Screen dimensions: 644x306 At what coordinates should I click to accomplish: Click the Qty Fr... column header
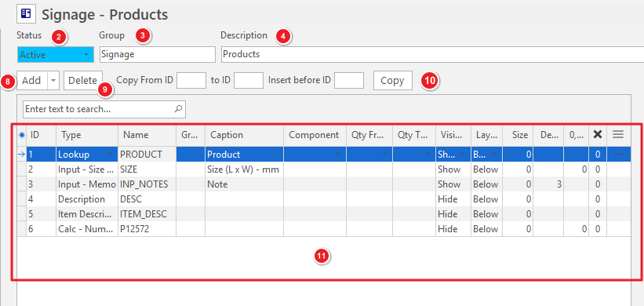369,135
